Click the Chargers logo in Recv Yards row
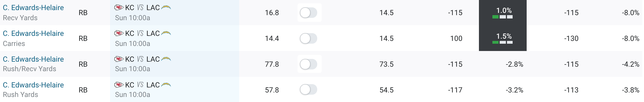644x102 pixels. (x=166, y=8)
